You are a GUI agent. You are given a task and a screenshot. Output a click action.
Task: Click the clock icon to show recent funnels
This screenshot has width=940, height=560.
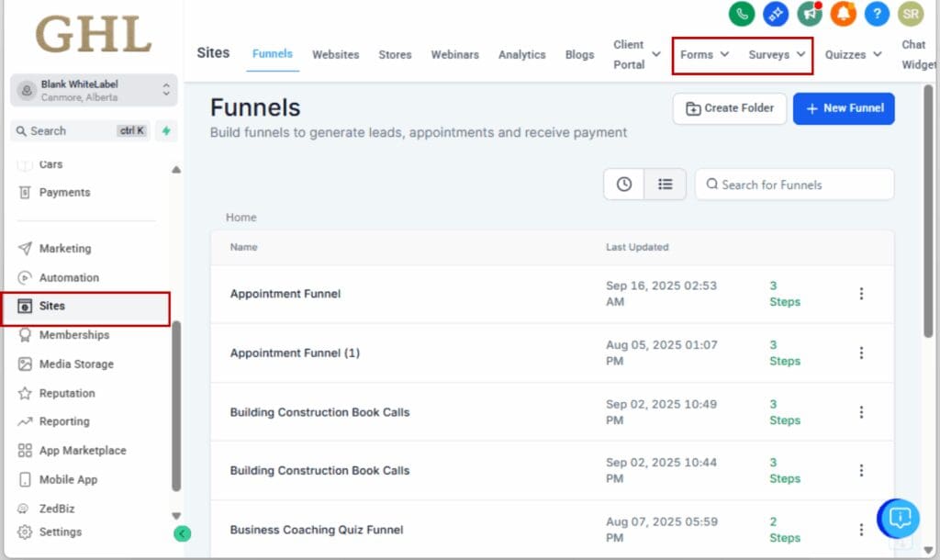[x=623, y=184]
